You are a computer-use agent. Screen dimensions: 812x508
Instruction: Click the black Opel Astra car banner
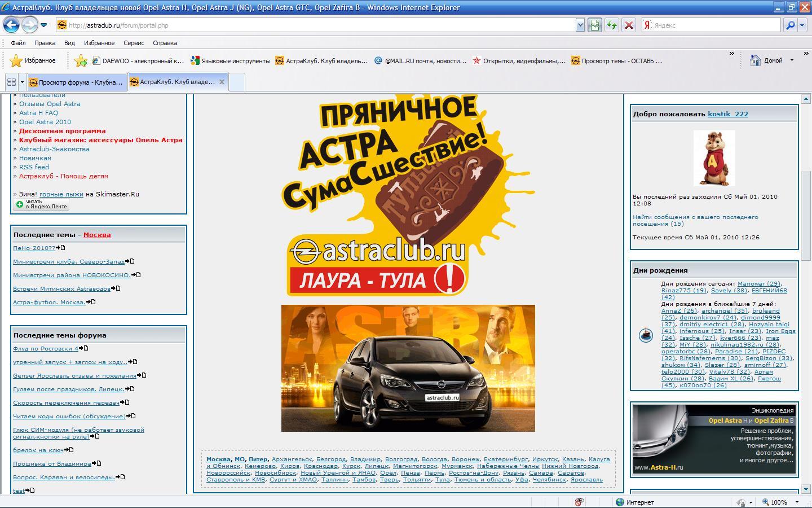point(408,368)
